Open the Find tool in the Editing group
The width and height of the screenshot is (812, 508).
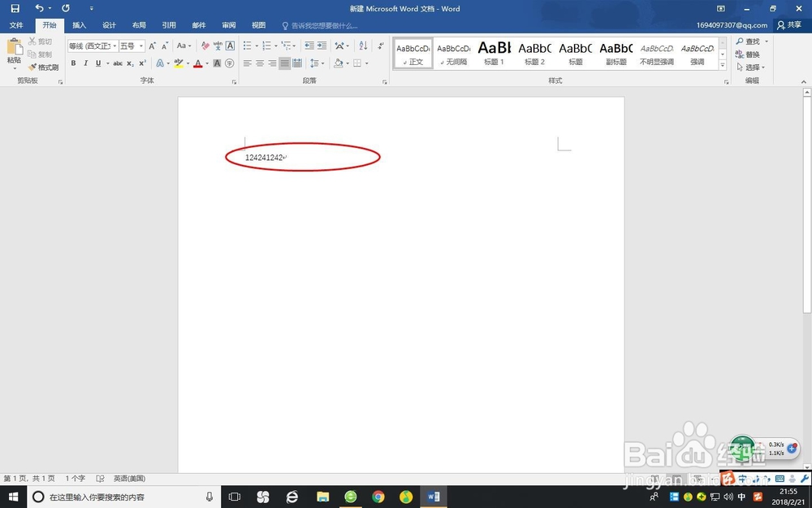[x=749, y=41]
